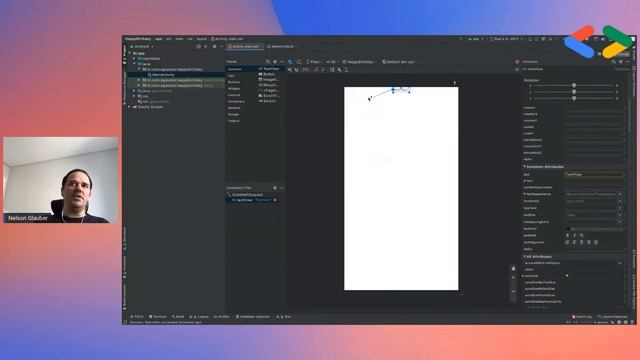This screenshot has height=360, width=640.
Task: Collapse the All Attributes section
Action: pyautogui.click(x=524, y=256)
